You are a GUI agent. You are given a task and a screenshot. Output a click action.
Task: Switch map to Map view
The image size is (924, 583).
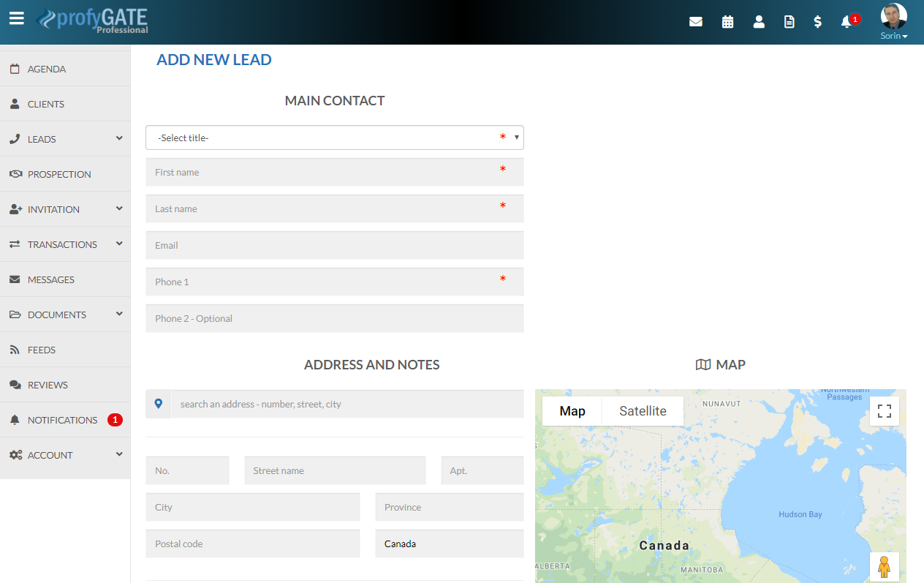572,411
